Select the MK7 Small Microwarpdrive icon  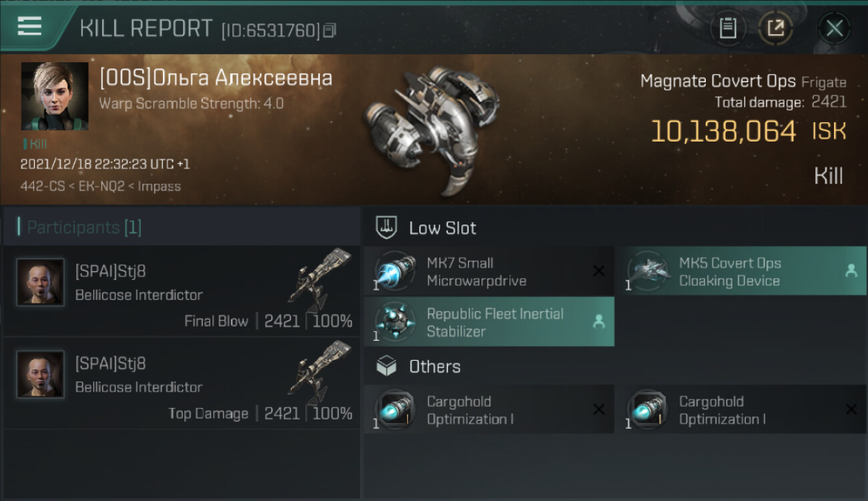tap(395, 272)
